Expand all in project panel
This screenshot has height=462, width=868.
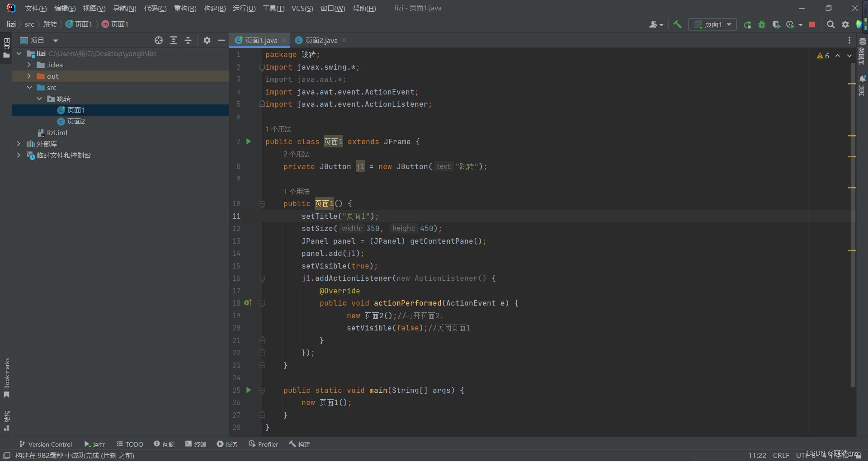pos(174,40)
